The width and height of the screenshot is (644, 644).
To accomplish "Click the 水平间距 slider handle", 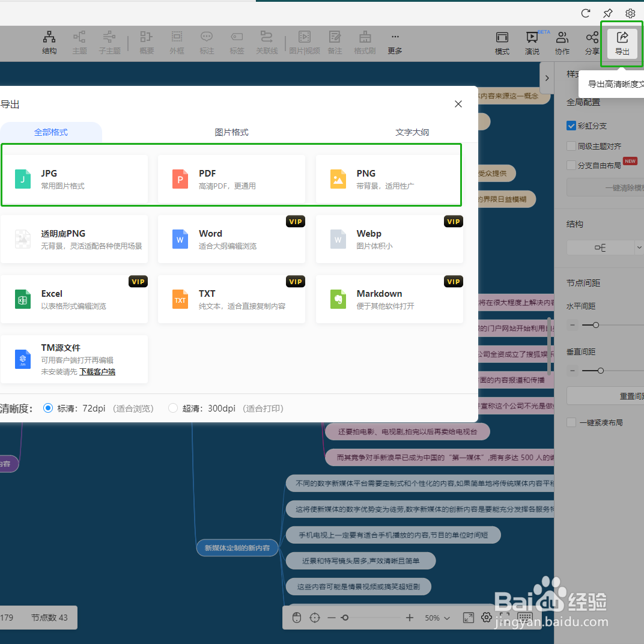I will pos(595,325).
